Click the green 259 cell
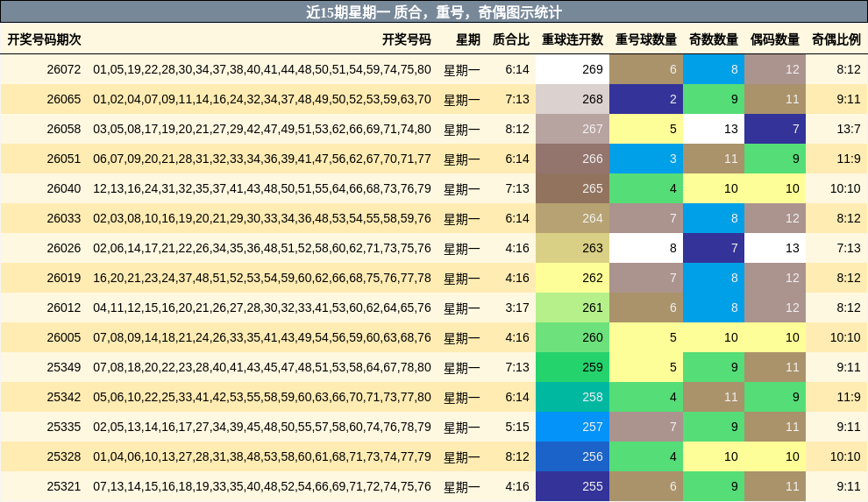 [x=573, y=368]
